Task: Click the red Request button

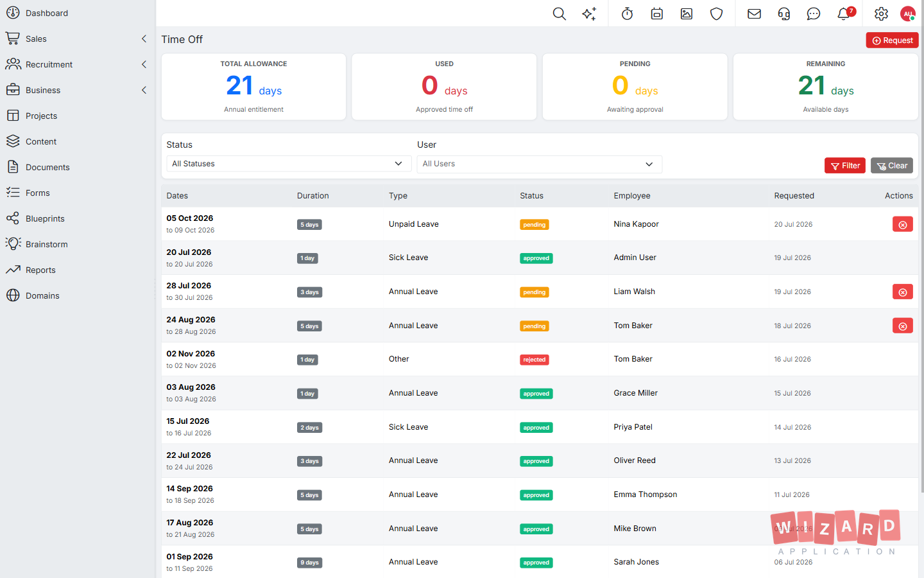Action: pyautogui.click(x=892, y=40)
